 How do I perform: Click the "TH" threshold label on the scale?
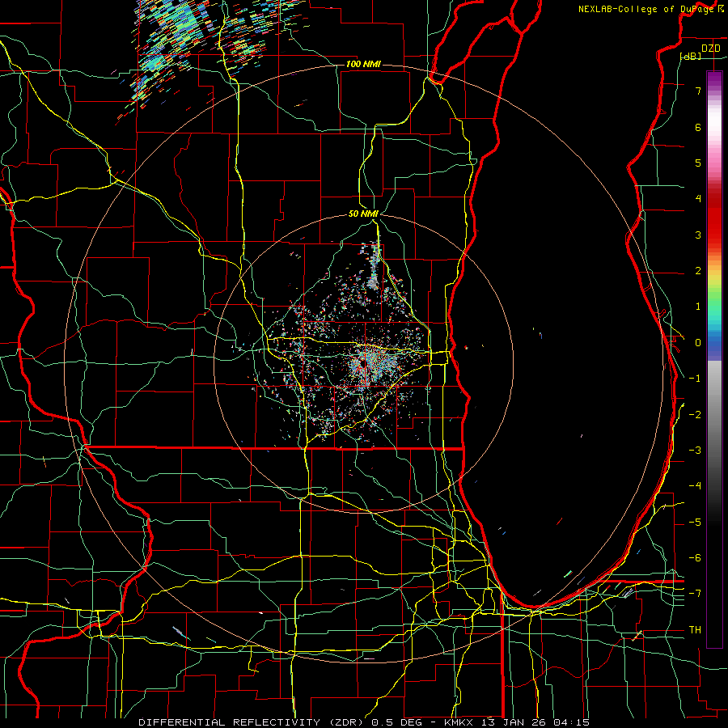pyautogui.click(x=695, y=630)
